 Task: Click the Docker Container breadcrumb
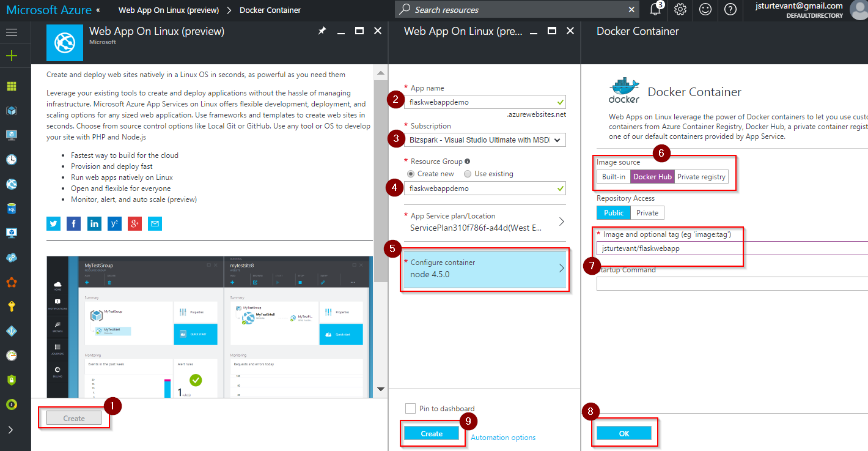(270, 10)
